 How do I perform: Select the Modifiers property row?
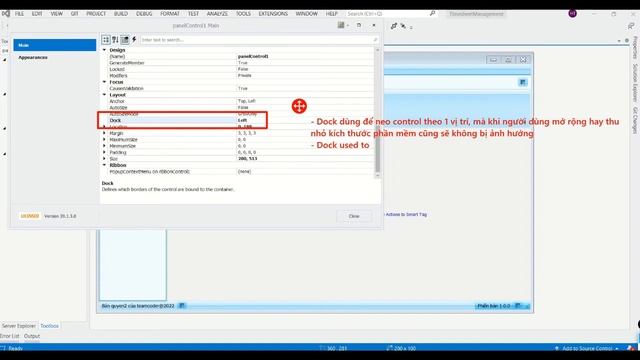tap(237, 76)
